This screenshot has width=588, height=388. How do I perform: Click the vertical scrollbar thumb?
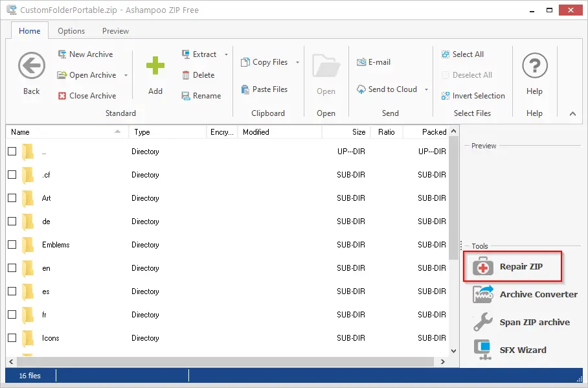pyautogui.click(x=453, y=198)
